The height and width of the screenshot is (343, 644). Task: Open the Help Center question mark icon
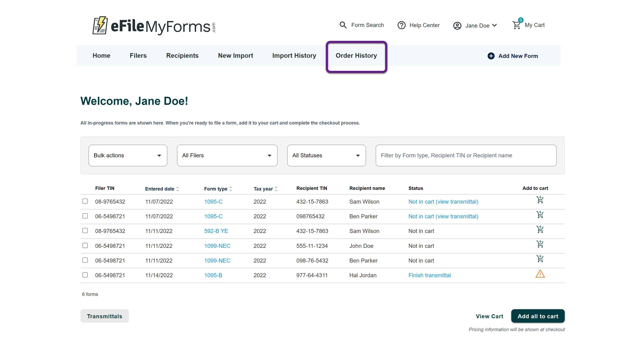coord(401,25)
